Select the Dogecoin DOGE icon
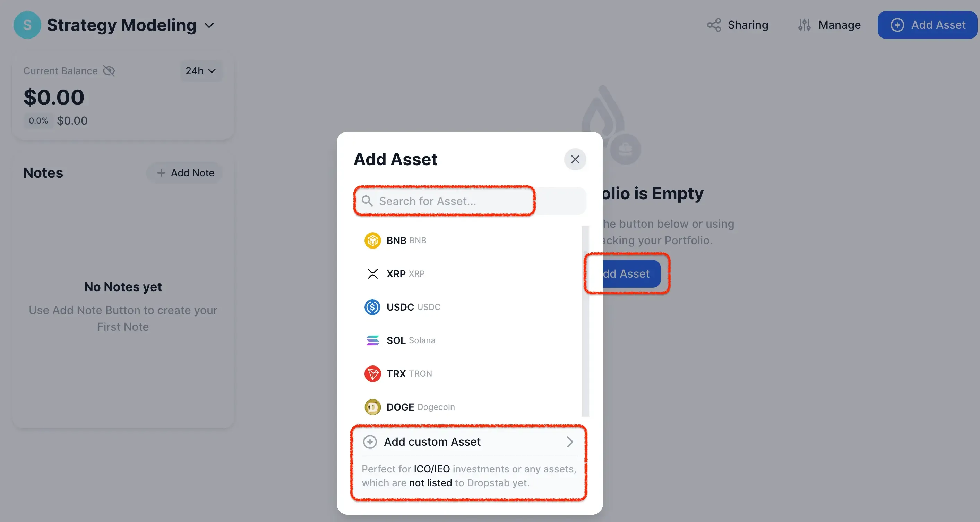980x522 pixels. click(x=372, y=407)
